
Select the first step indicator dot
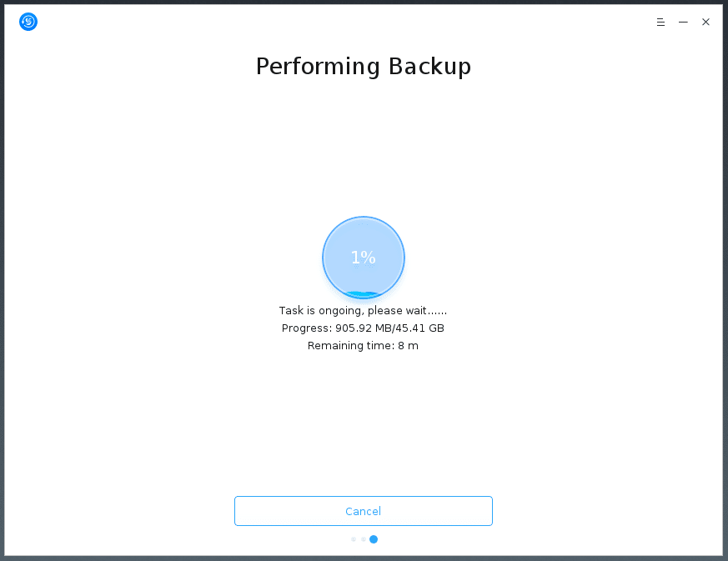click(x=354, y=539)
